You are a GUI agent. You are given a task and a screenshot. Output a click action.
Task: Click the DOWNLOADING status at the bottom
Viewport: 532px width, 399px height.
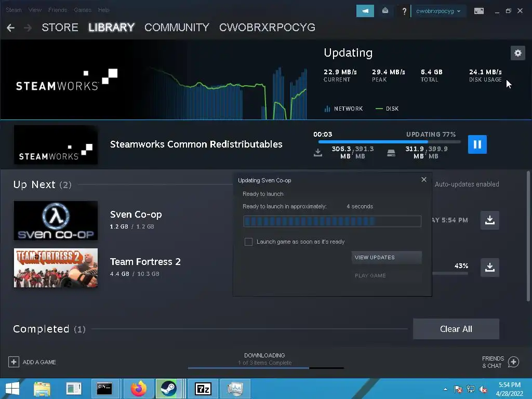click(x=264, y=355)
